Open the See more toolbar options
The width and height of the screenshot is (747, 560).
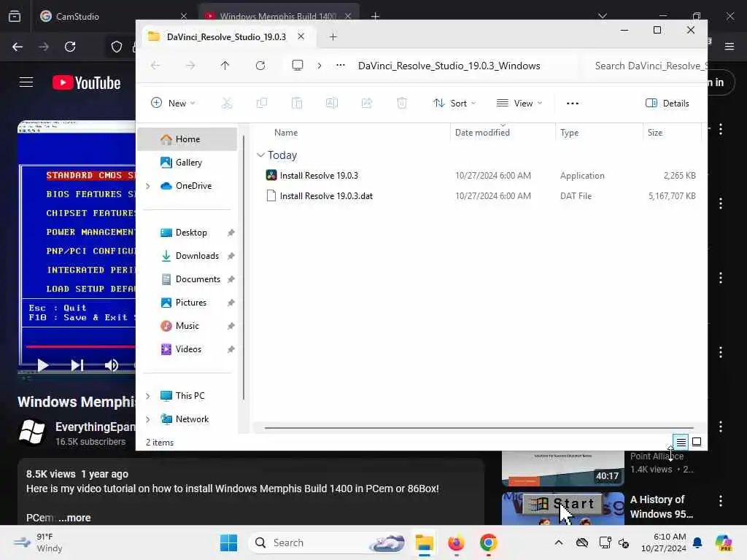tap(573, 104)
